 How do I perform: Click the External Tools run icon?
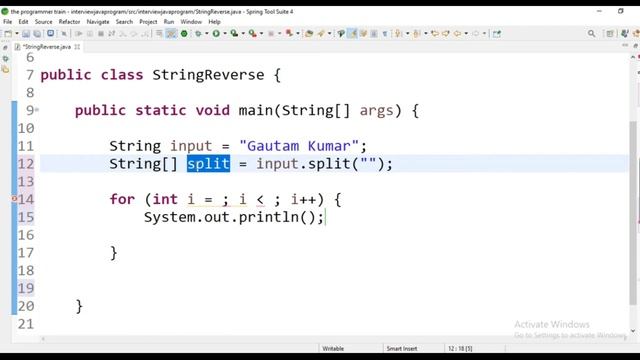[253, 33]
